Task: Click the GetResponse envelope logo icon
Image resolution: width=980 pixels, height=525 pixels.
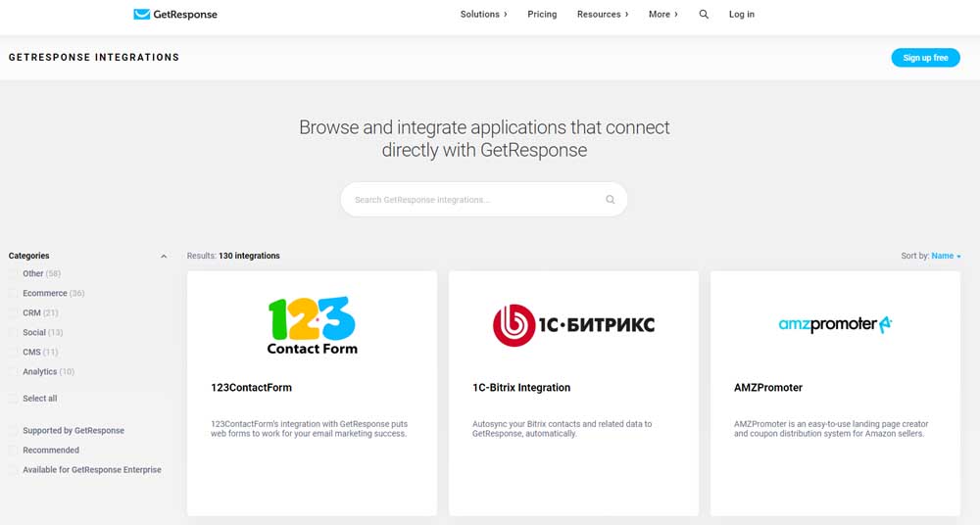Action: pos(142,15)
